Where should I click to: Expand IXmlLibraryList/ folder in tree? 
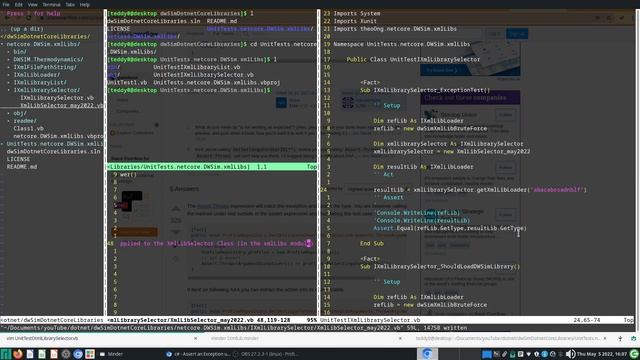9,82
